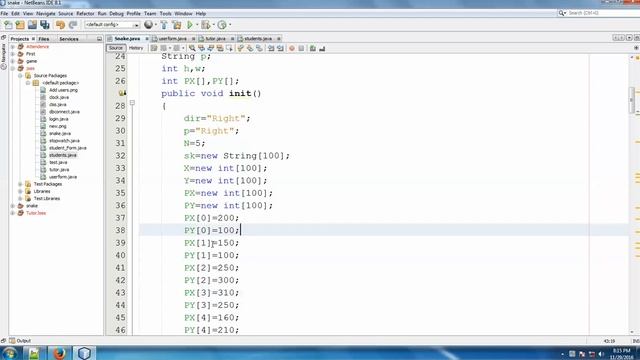Viewport: 640px width, 360px height.
Task: Click the Stop Macro Recording icon
Action: tap(301, 48)
